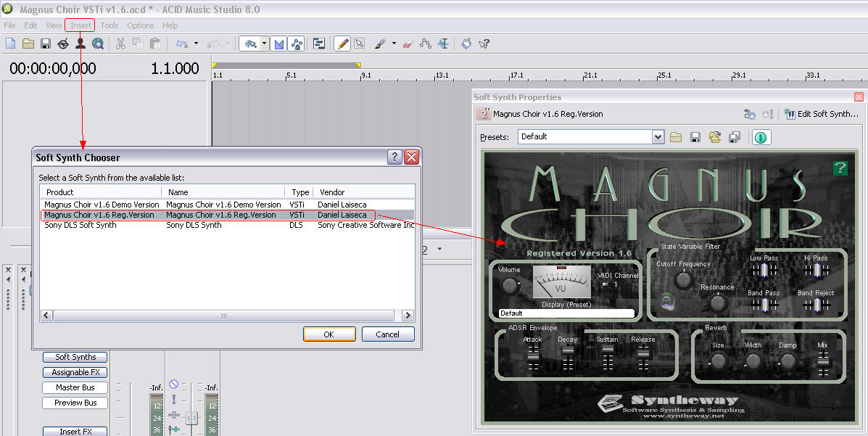
Task: Click the Cutoff Frequency knob
Action: pos(683,280)
